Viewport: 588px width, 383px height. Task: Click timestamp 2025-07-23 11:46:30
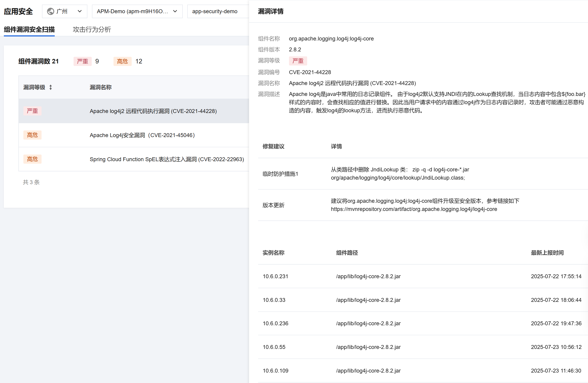[556, 371]
